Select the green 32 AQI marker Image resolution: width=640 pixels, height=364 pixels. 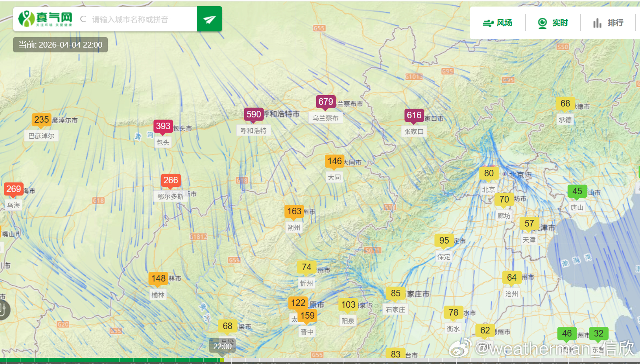599,333
